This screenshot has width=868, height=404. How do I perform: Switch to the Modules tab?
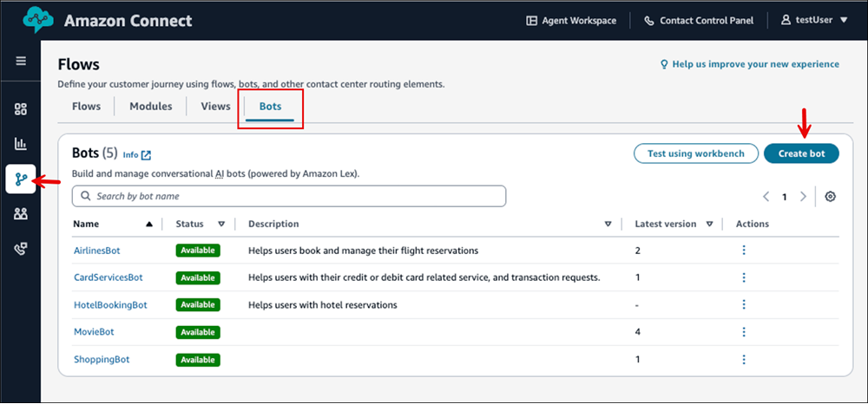pos(150,107)
